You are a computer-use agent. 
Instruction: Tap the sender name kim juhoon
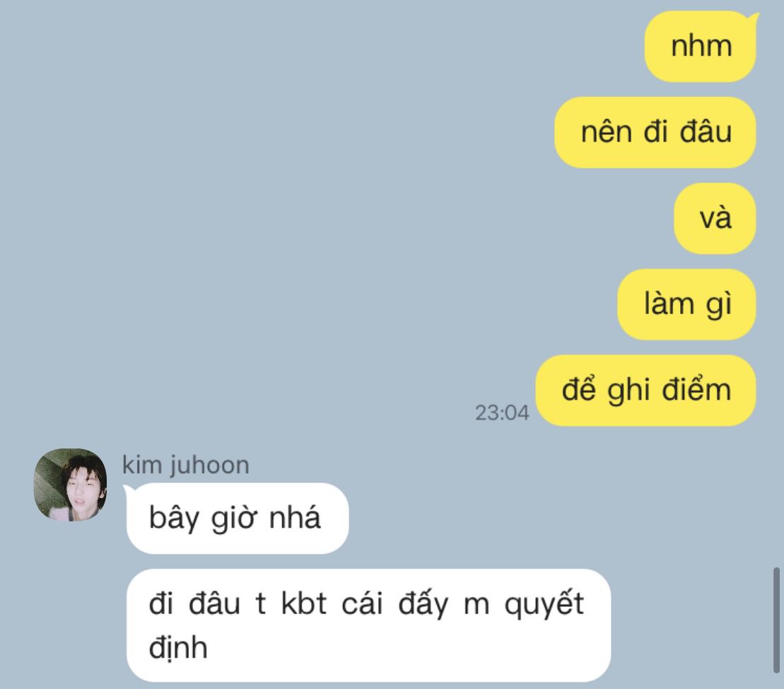(x=185, y=465)
